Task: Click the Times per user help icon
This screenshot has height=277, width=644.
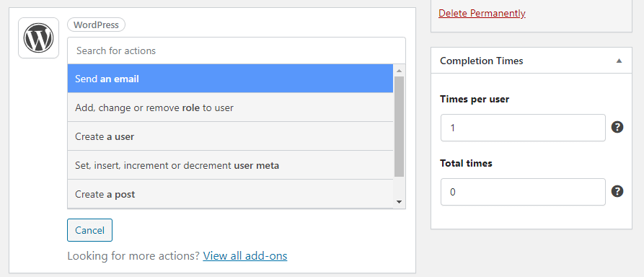Action: (x=617, y=128)
